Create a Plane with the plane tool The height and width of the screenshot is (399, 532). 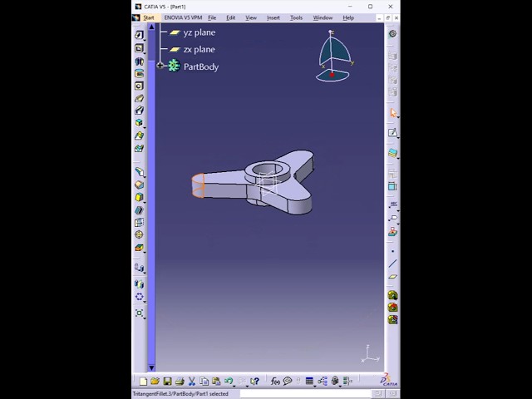coord(393,277)
